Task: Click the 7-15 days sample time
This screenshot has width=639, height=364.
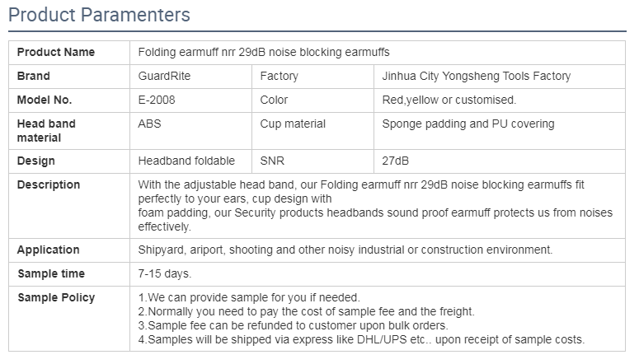Action: pyautogui.click(x=165, y=273)
